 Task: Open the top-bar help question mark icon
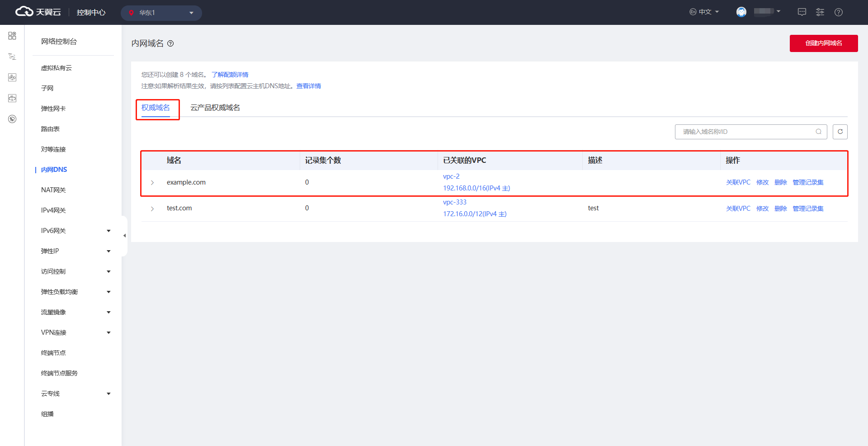(839, 12)
